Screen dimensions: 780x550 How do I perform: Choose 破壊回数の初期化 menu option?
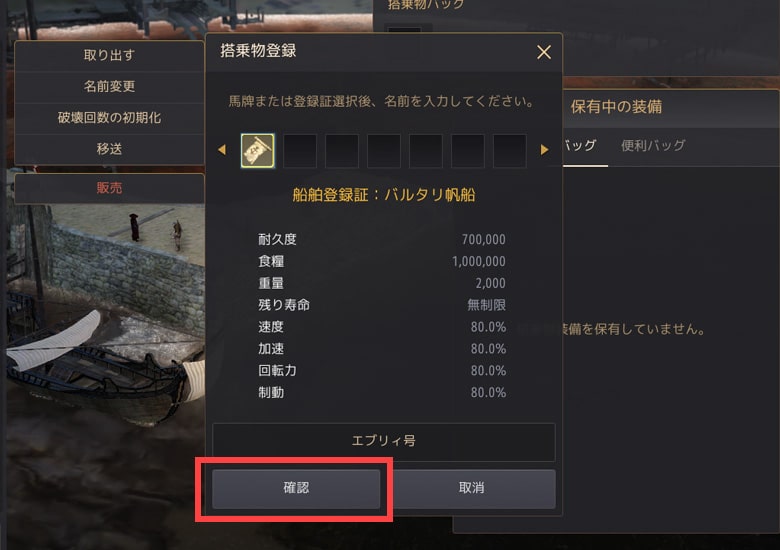tap(109, 118)
